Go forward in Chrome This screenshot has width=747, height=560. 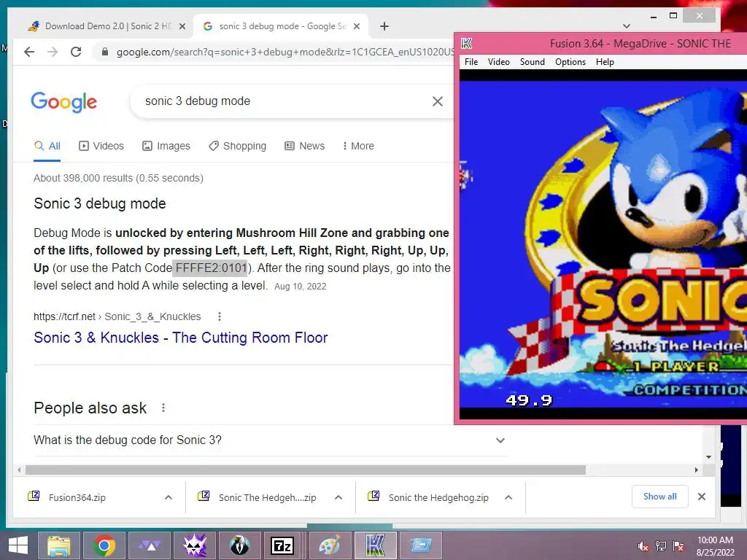point(53,52)
